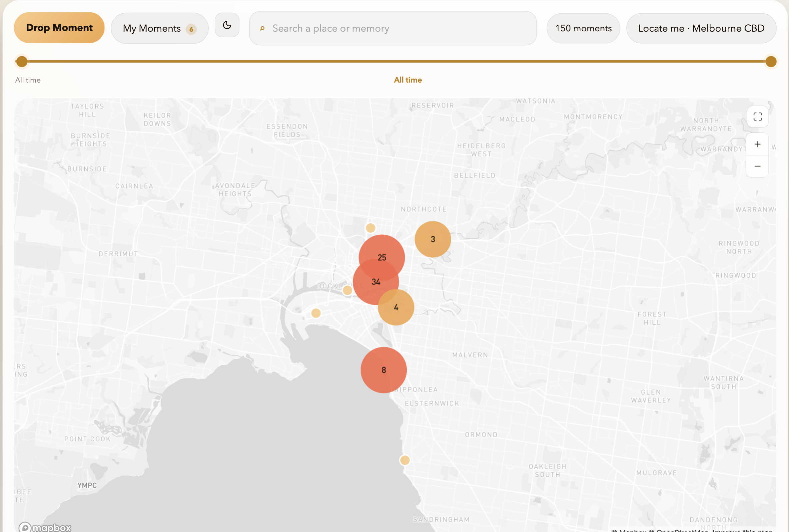Select the single moment dot near Docklands
Screen dimensions: 789x532
pyautogui.click(x=347, y=290)
